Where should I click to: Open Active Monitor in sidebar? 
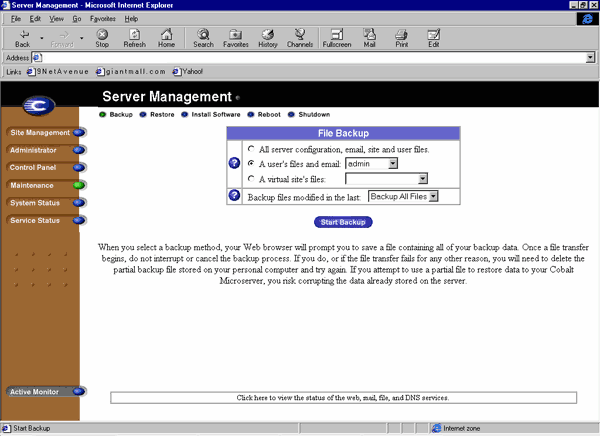[x=46, y=392]
